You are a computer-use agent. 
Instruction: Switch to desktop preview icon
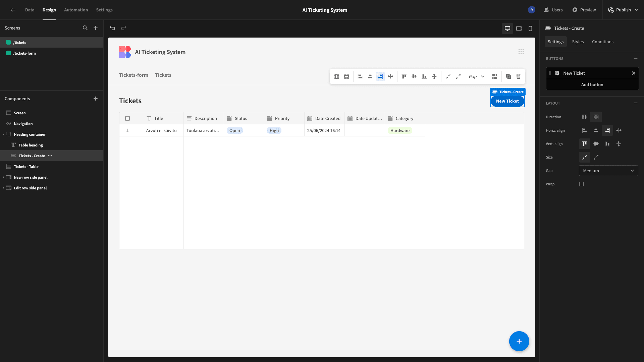[507, 28]
